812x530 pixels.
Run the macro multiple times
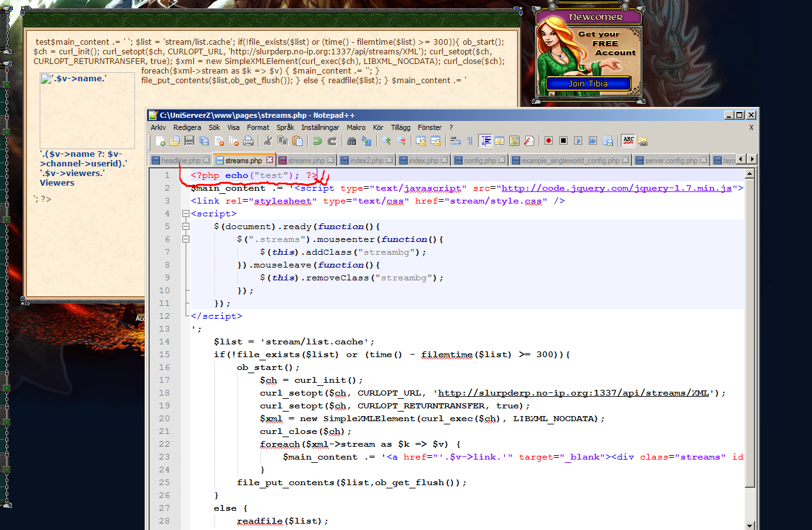tap(593, 141)
